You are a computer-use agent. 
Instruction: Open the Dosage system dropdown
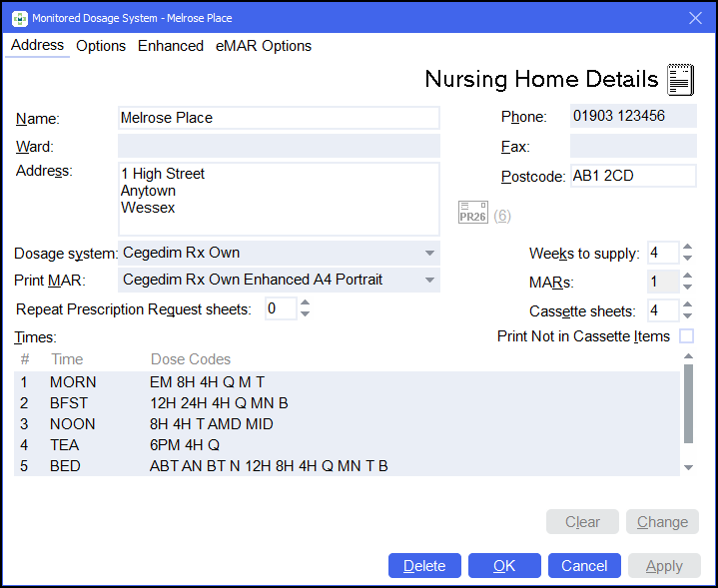(429, 253)
